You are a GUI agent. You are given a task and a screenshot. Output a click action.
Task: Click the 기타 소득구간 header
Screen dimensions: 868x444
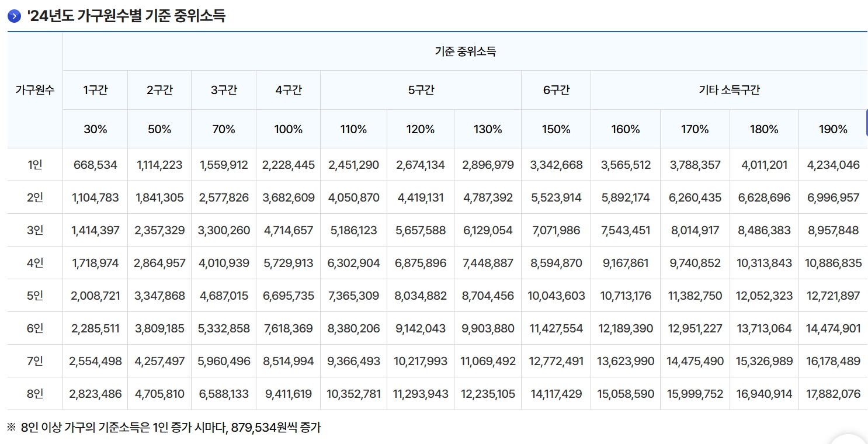(729, 90)
